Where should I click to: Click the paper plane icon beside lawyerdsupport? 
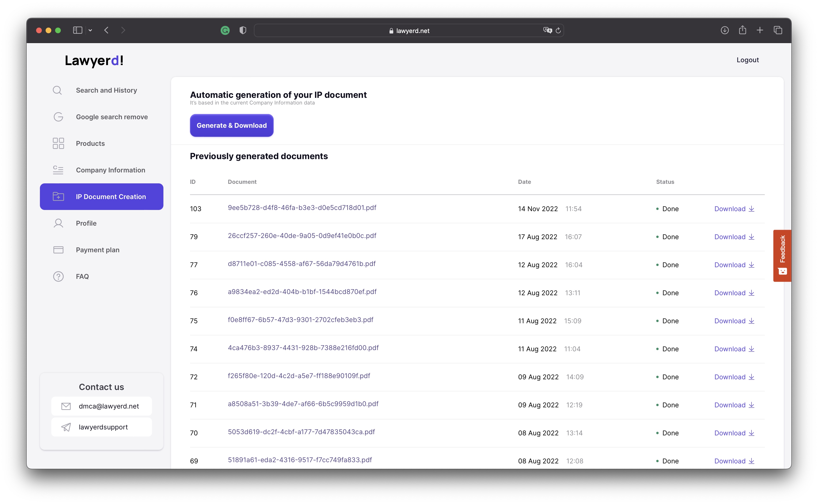click(x=66, y=427)
